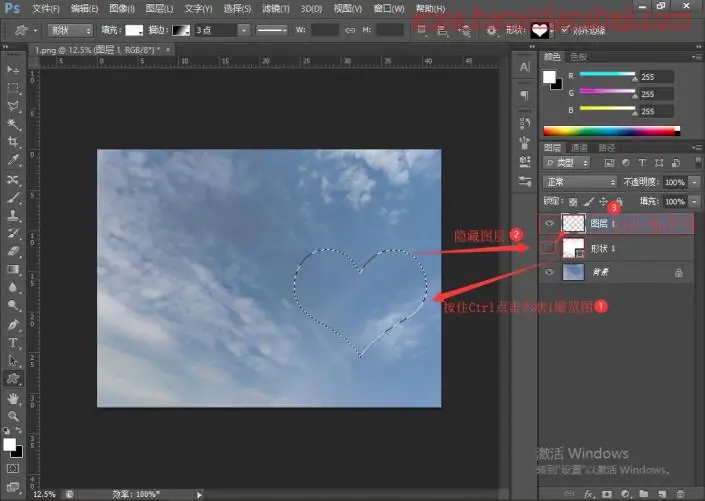Add a layer style via fx icon
Screen dimensions: 705x501
point(588,494)
